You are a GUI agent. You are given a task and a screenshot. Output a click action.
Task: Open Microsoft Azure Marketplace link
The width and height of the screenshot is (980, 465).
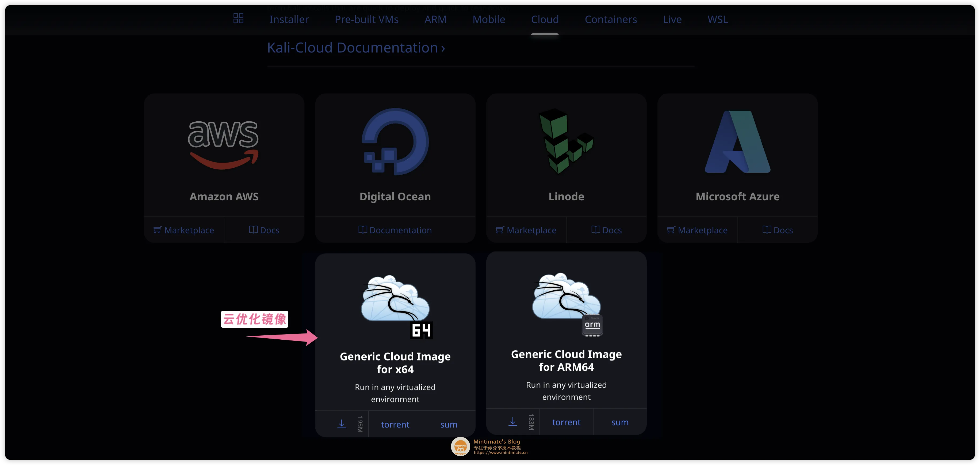pyautogui.click(x=697, y=230)
